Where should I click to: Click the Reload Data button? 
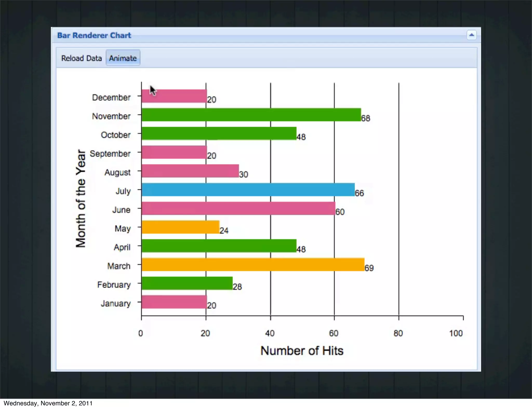pyautogui.click(x=81, y=58)
